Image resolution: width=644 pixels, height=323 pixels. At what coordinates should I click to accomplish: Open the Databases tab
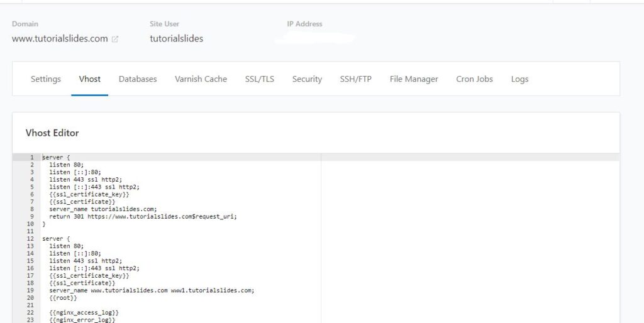[x=138, y=79]
